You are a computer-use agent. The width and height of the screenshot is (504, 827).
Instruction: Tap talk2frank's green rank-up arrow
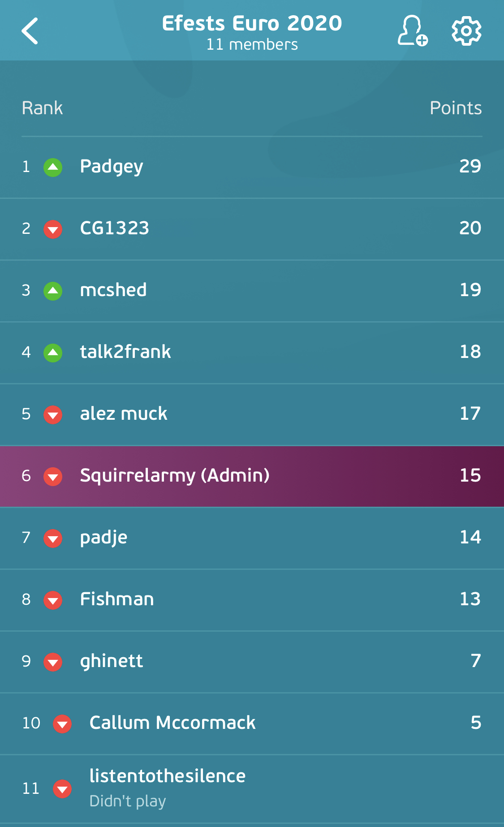coord(53,353)
